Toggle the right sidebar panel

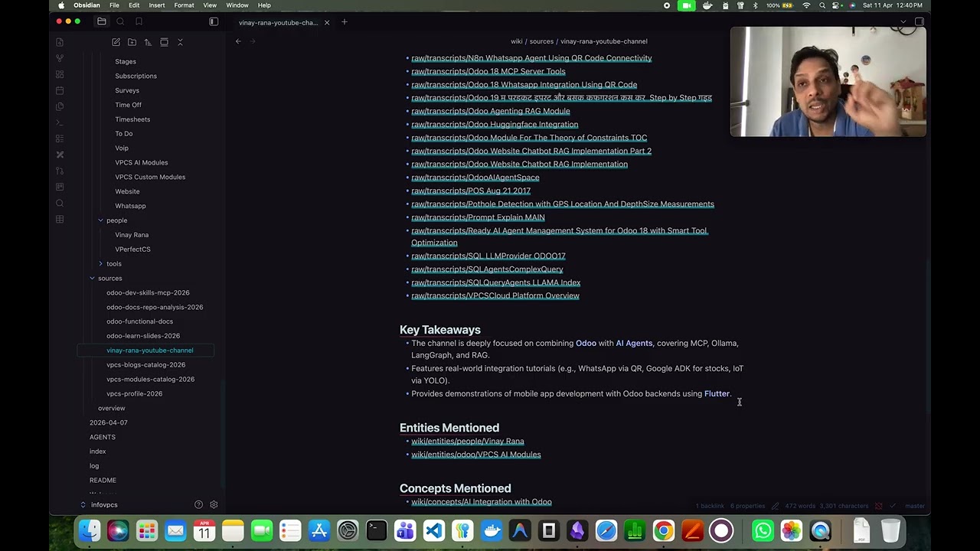[x=920, y=22]
